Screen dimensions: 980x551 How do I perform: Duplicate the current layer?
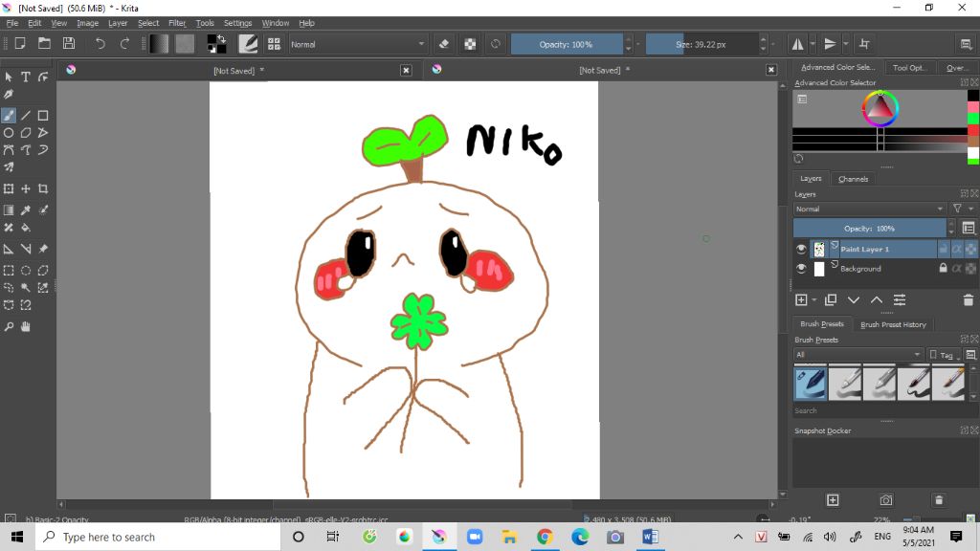(831, 300)
